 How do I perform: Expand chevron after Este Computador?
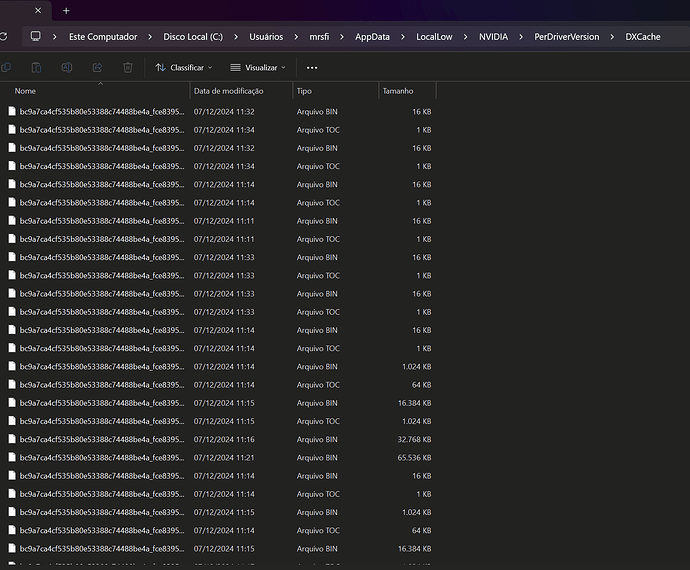point(150,37)
